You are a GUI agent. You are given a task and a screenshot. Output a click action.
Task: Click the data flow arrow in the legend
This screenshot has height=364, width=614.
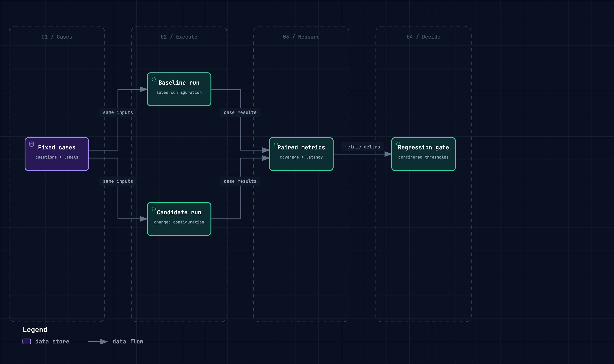tap(98, 342)
